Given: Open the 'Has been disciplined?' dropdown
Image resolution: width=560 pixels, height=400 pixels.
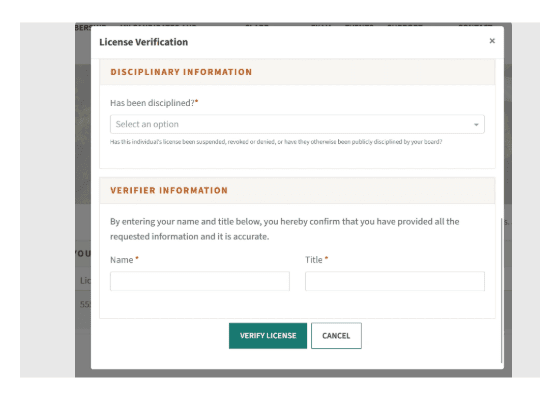Looking at the screenshot, I should click(x=297, y=124).
